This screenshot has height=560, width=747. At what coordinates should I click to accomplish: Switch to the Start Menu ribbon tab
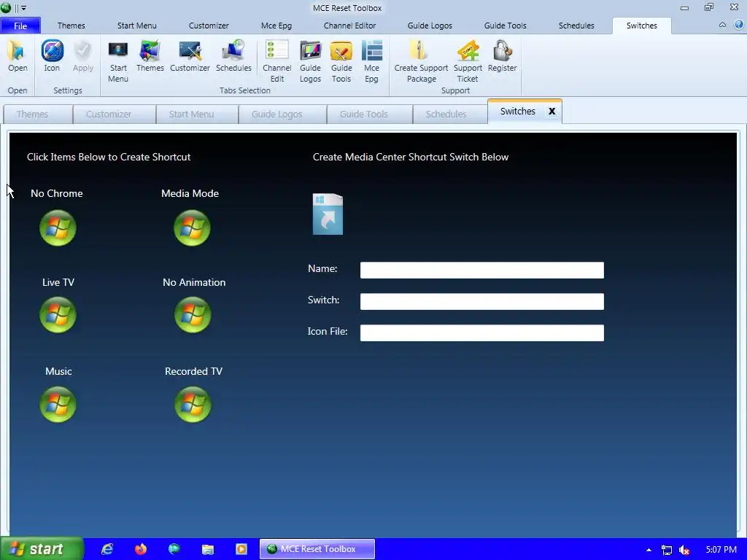(136, 26)
